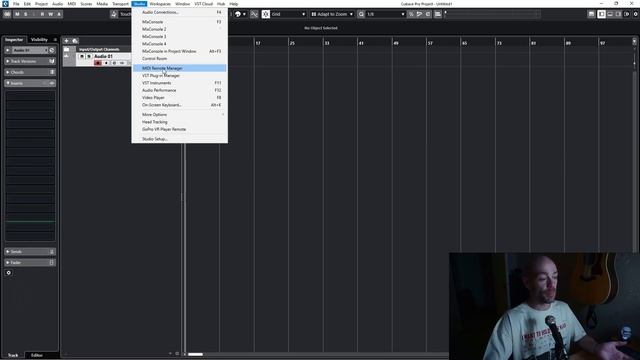Open Video Player menu entry
The image size is (640, 360).
[x=180, y=98]
